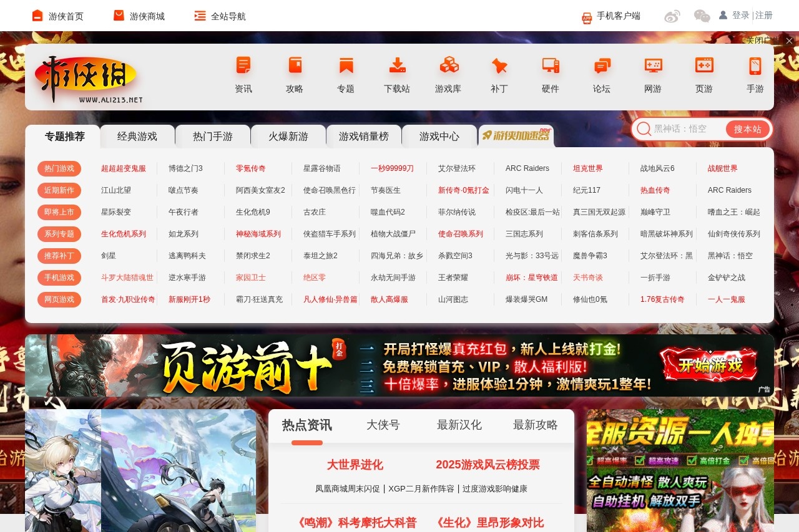
Task: Open the 硬件 hardware icon
Action: [551, 65]
